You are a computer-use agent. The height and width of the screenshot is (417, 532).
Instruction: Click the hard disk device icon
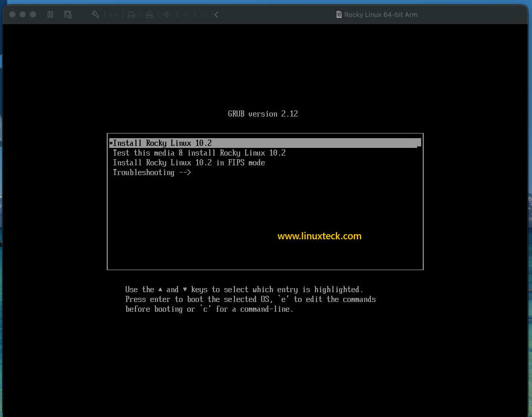click(131, 14)
